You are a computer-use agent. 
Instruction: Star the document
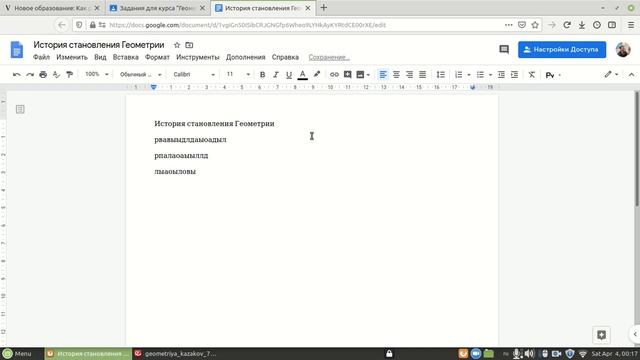[177, 45]
